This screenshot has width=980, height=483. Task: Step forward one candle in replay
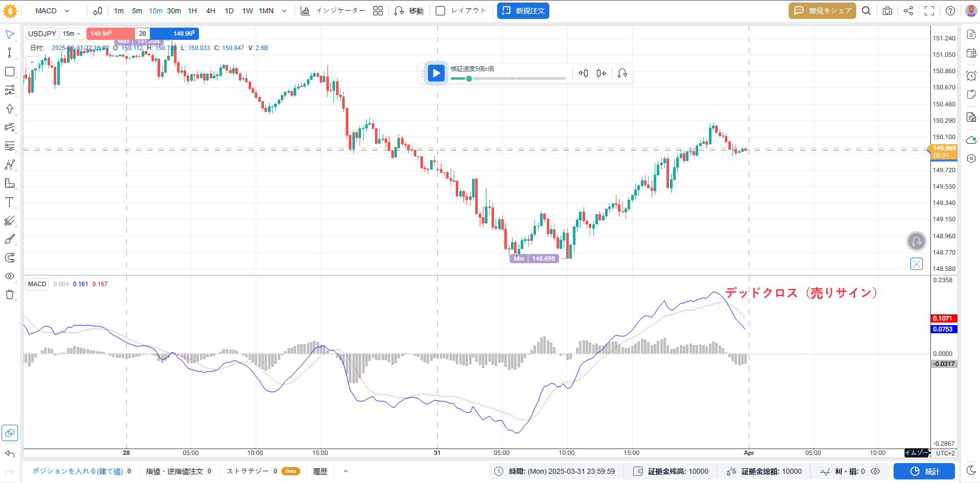point(601,73)
